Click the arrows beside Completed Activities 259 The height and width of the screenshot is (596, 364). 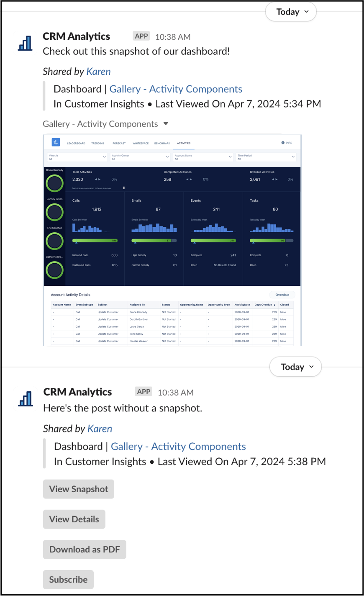tap(189, 180)
